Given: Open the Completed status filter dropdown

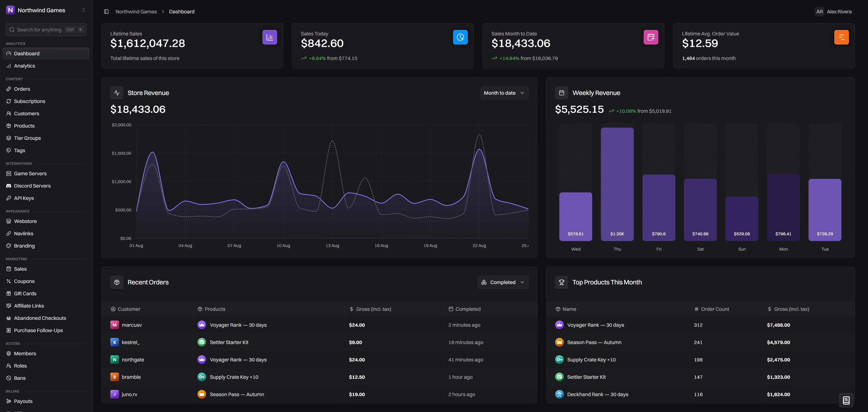Looking at the screenshot, I should [503, 282].
